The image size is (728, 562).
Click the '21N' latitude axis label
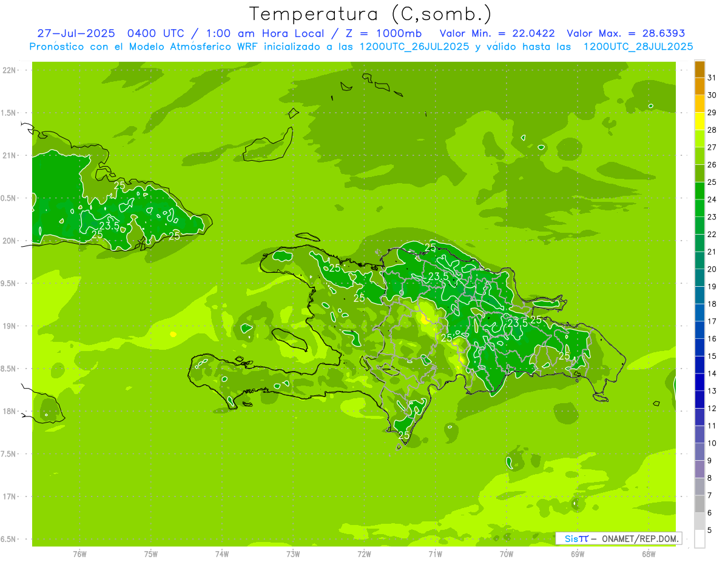tap(8, 155)
